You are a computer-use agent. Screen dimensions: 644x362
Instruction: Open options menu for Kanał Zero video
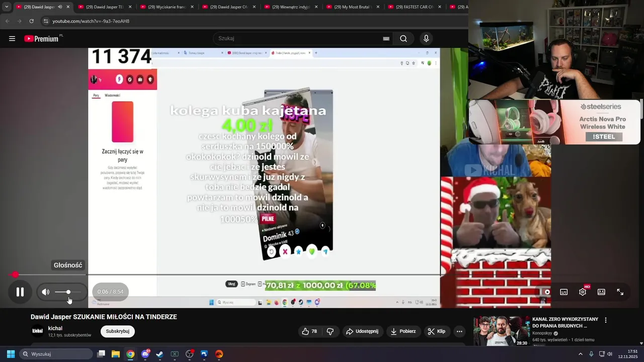[606, 320]
